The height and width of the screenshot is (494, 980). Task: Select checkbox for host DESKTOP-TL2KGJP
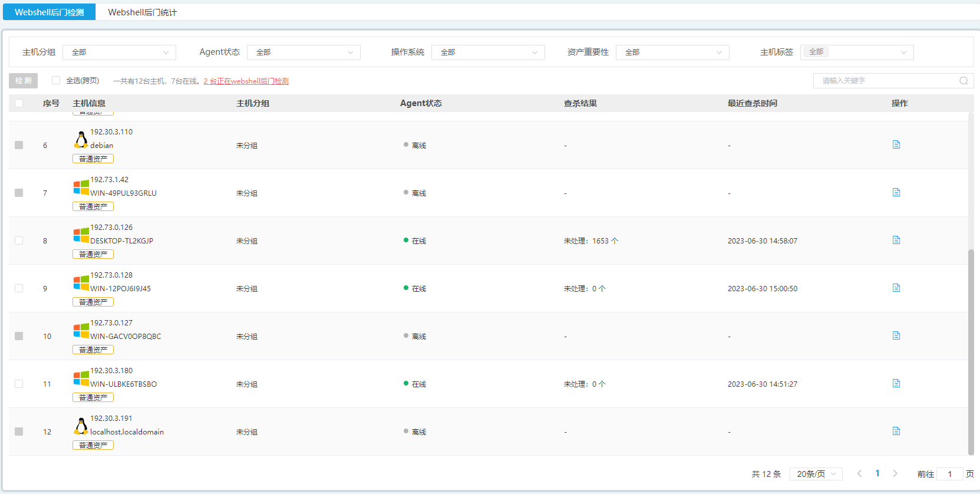19,241
